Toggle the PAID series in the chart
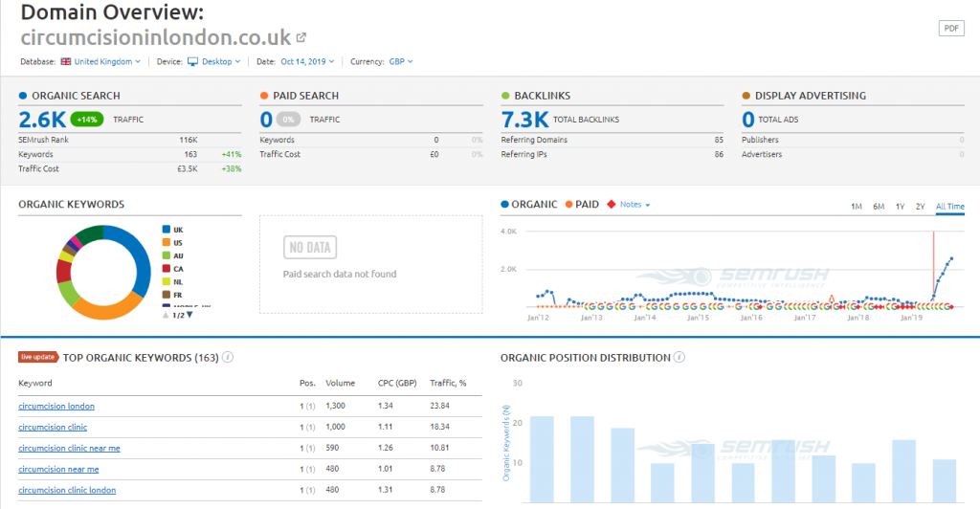Viewport: 980px width, 509px height. click(x=584, y=205)
